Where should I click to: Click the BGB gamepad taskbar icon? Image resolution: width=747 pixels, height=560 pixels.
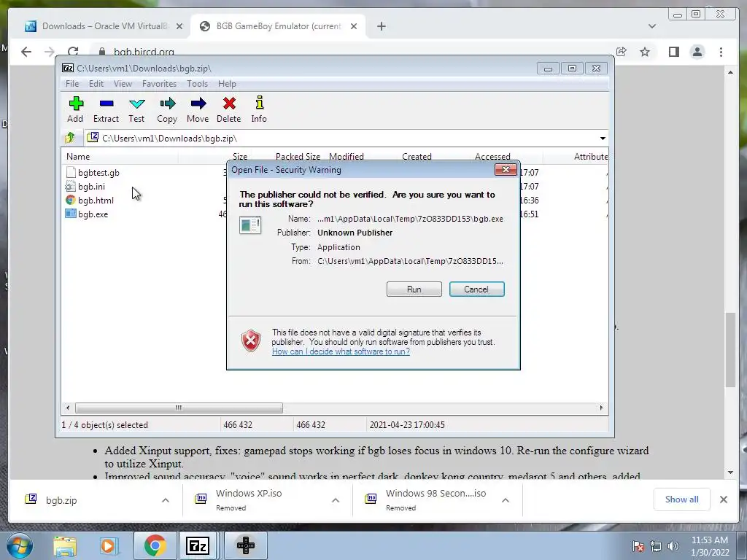pos(245,545)
